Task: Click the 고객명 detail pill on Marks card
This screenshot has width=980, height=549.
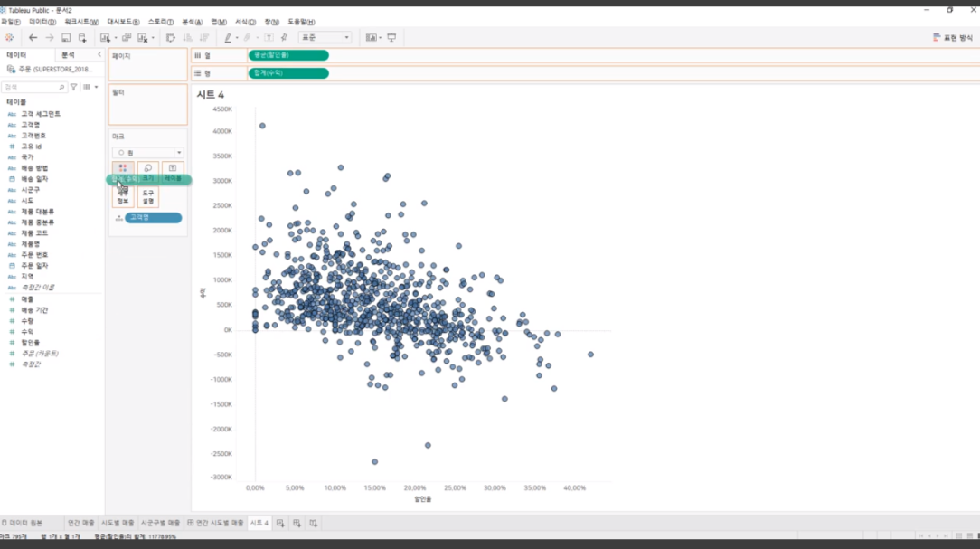Action: (x=153, y=218)
